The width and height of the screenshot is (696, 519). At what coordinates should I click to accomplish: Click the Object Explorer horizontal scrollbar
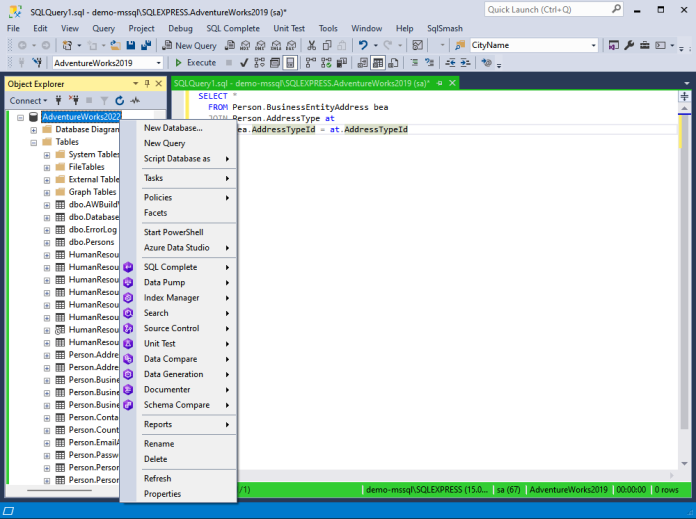coord(60,490)
